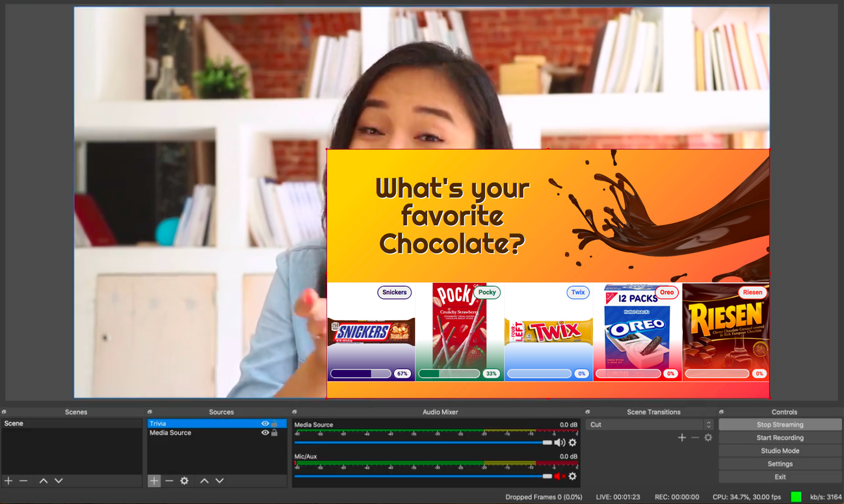The height and width of the screenshot is (504, 844).
Task: Click the Media Source 0.0 dB level readout
Action: pyautogui.click(x=568, y=425)
